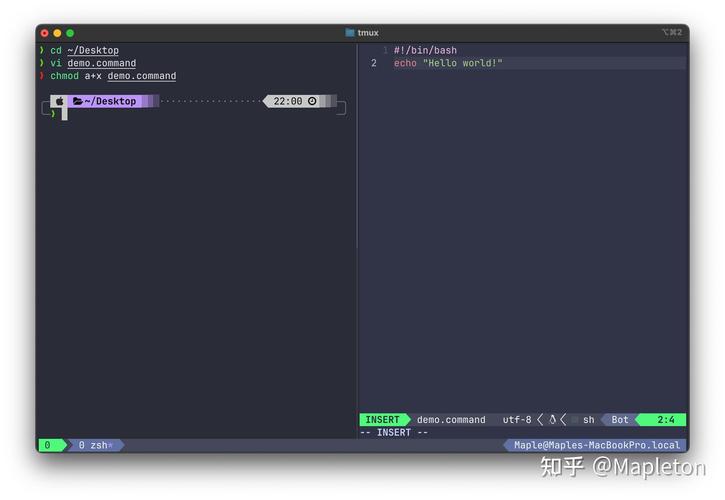Click the #!/bin/bash shebang line
This screenshot has width=725, height=500.
tap(425, 50)
